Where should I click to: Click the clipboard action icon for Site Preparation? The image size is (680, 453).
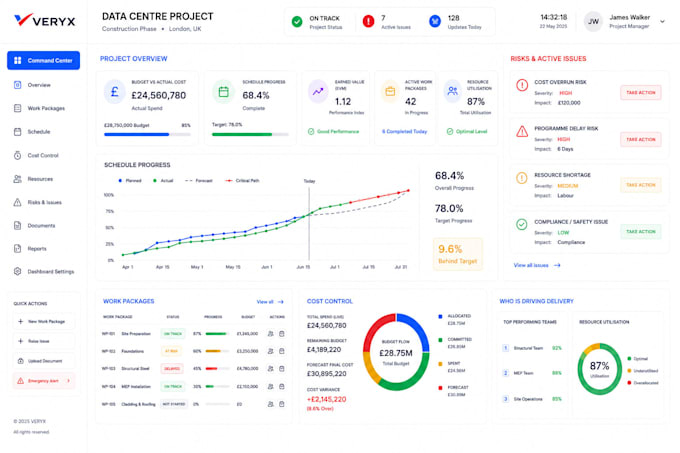(x=282, y=334)
